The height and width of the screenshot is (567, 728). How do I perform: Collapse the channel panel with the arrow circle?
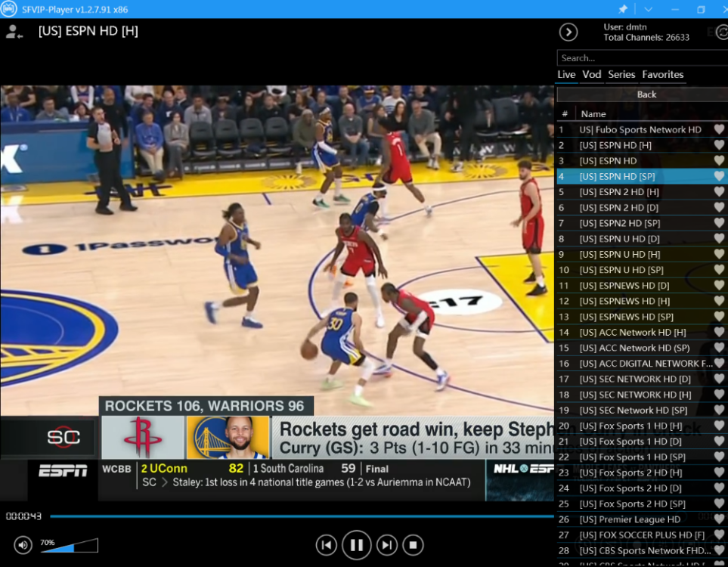[x=568, y=32]
